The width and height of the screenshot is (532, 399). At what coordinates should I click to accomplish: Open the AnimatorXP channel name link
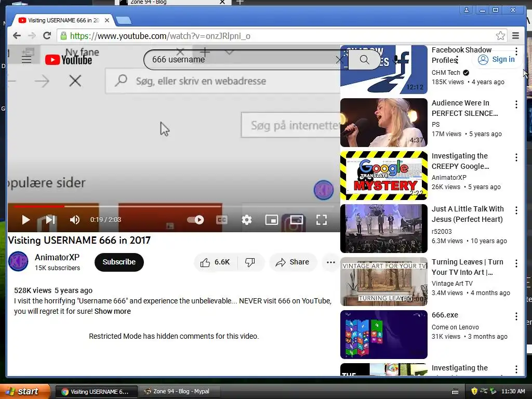(57, 257)
